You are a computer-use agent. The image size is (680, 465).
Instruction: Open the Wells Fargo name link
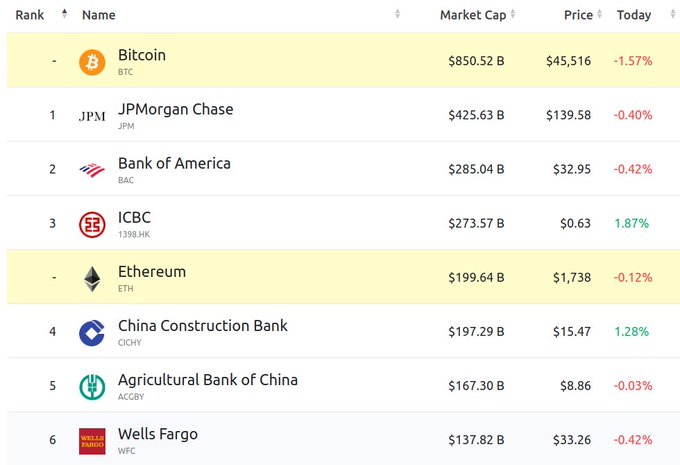click(x=158, y=434)
